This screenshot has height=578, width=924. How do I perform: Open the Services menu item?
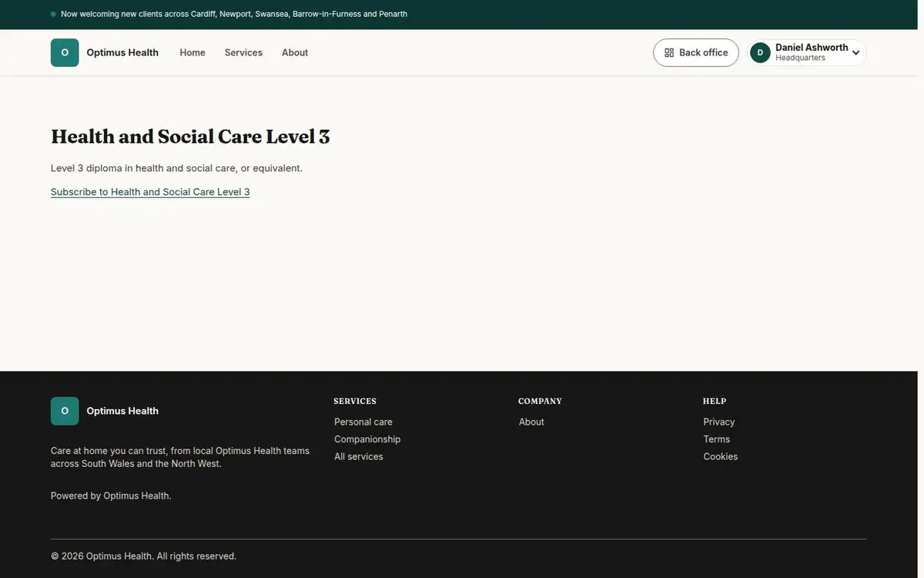(x=243, y=52)
